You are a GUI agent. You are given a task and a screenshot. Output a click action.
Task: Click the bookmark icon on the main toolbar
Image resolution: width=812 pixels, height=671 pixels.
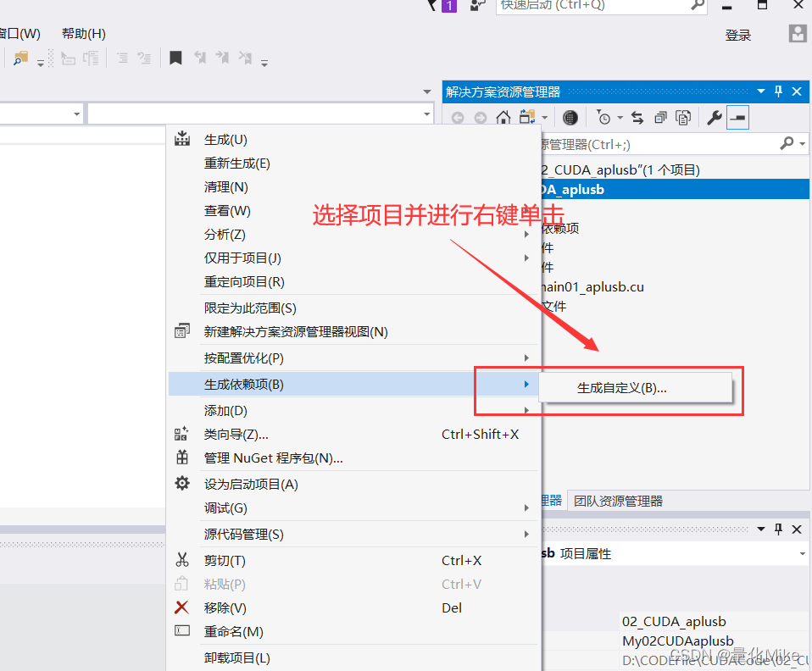click(x=175, y=58)
